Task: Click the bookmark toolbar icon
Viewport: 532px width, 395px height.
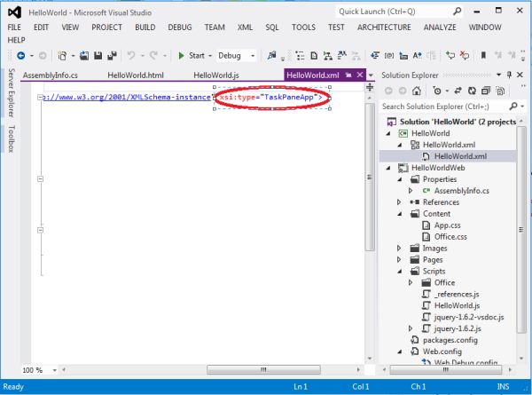Action: [483, 55]
